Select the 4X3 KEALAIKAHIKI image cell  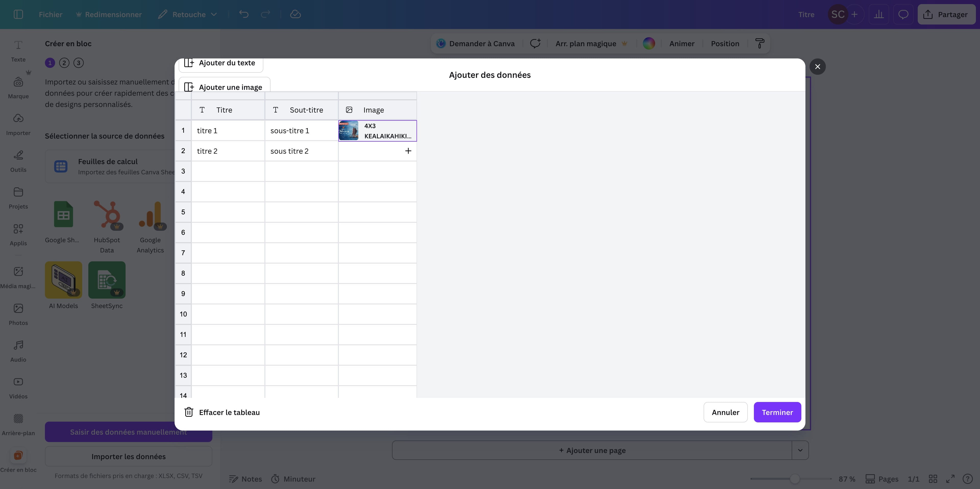[x=378, y=130]
